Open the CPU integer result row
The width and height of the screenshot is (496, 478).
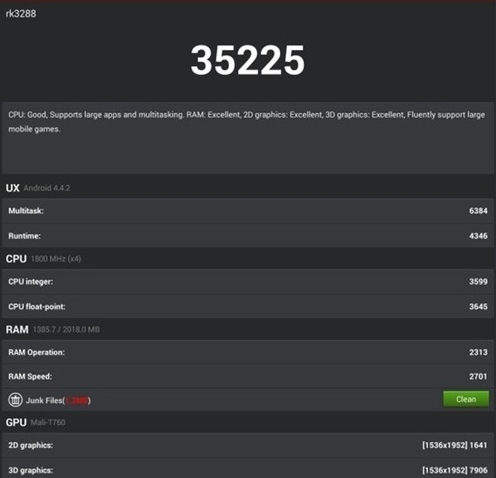pos(248,282)
